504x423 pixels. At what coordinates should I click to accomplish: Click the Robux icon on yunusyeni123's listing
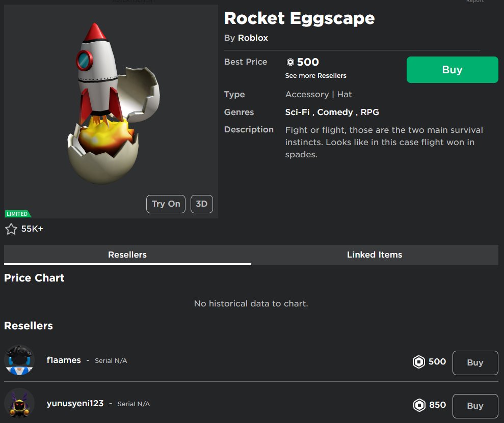[x=418, y=405]
